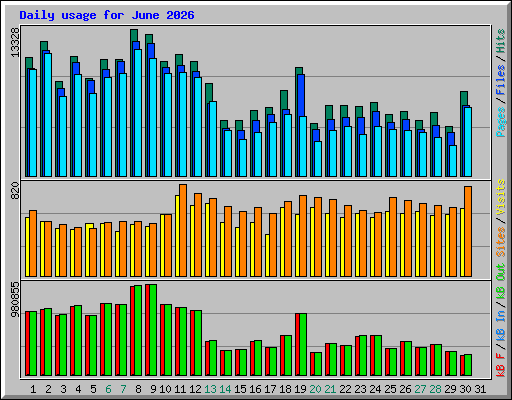The width and height of the screenshot is (512, 400).
Task: Click the y-axis value 13328
Action: (15, 42)
